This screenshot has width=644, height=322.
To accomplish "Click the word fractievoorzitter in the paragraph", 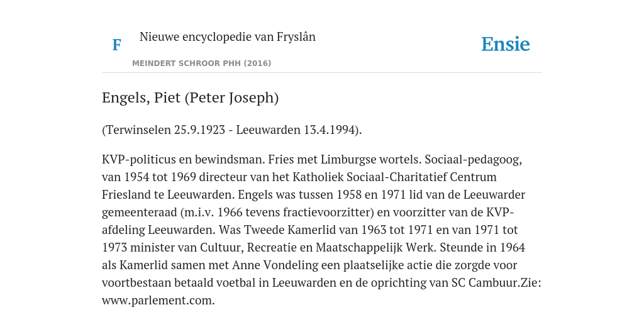I will [328, 213].
